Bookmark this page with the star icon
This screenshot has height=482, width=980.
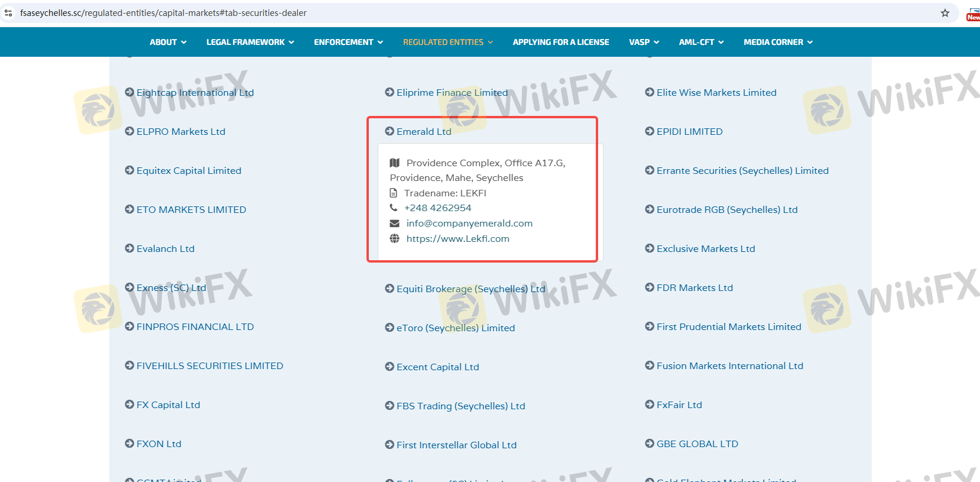click(x=945, y=13)
